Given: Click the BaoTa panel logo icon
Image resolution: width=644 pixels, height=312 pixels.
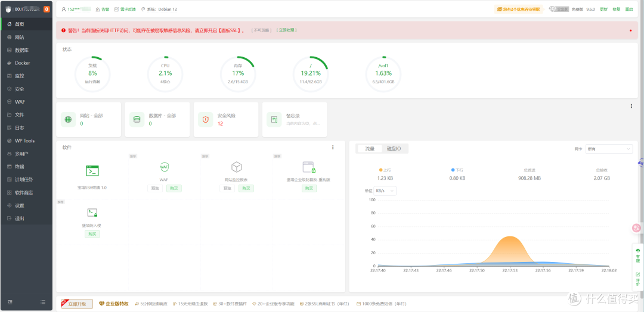Looking at the screenshot, I should click(8, 9).
